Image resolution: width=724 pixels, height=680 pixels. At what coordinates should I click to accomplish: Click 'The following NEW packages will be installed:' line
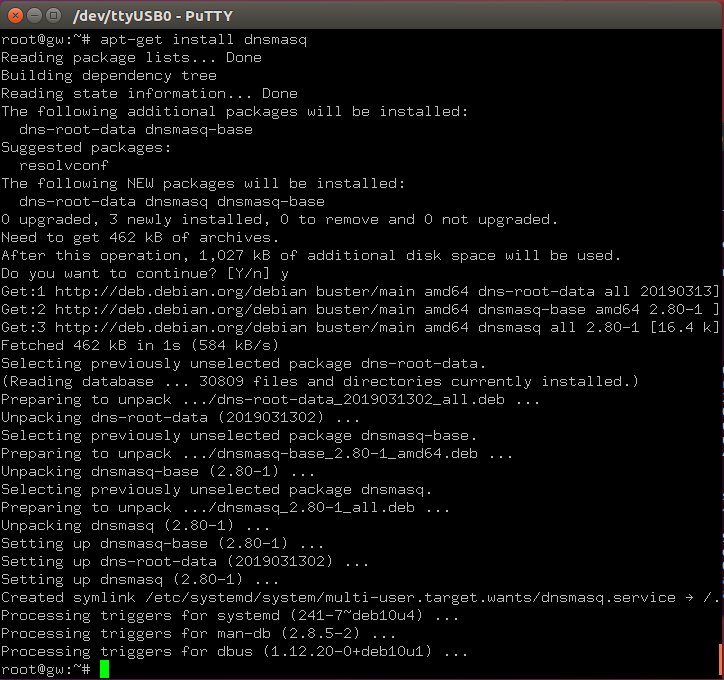[x=203, y=184]
